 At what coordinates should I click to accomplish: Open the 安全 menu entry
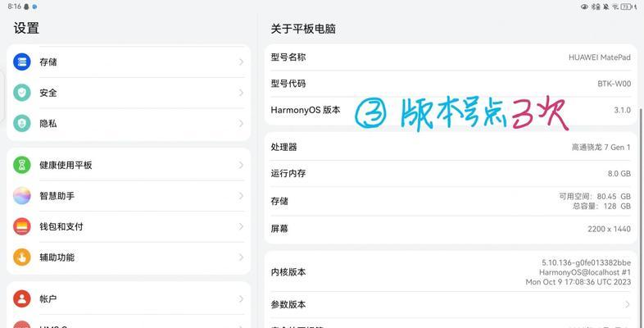129,93
